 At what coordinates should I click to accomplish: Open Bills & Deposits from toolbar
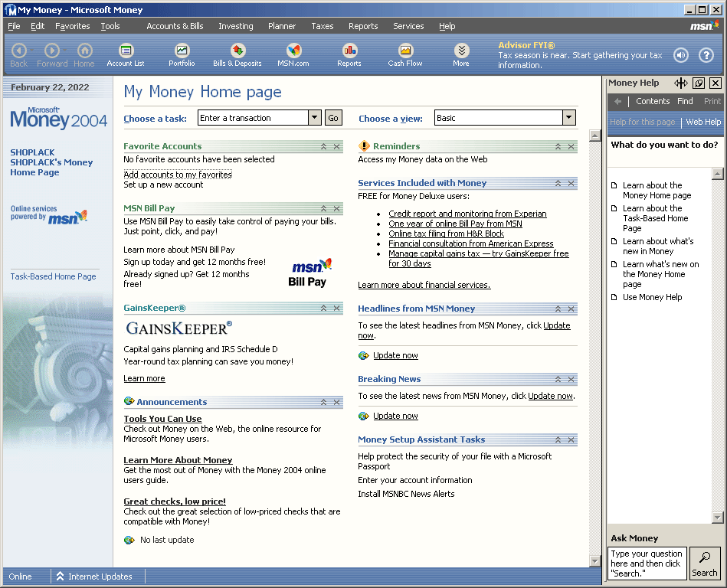pyautogui.click(x=237, y=54)
